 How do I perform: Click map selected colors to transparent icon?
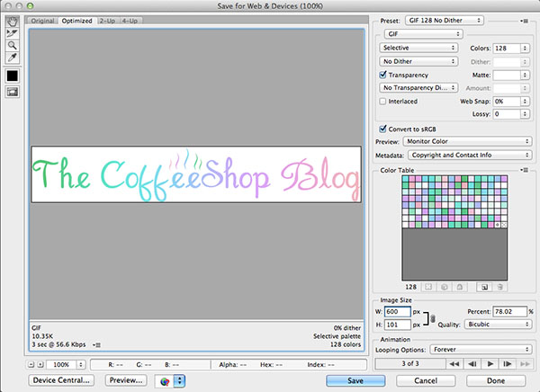pos(428,287)
